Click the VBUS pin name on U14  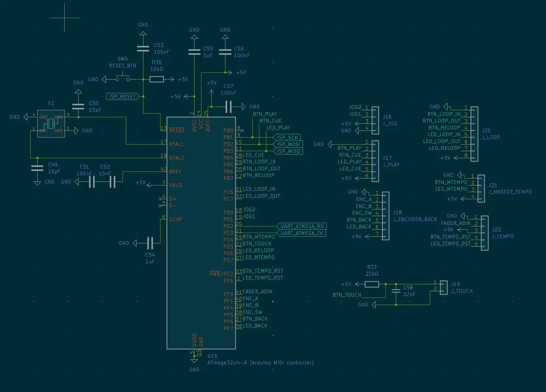tap(176, 185)
